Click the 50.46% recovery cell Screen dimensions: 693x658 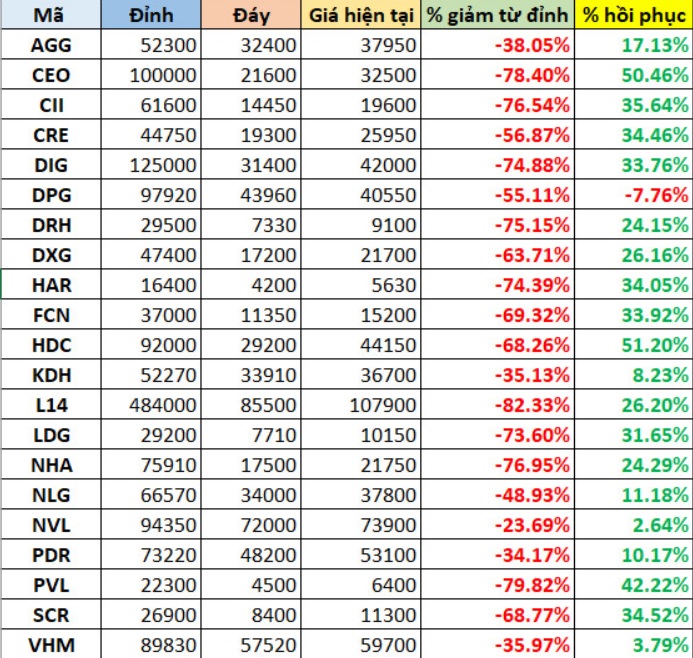[634, 75]
